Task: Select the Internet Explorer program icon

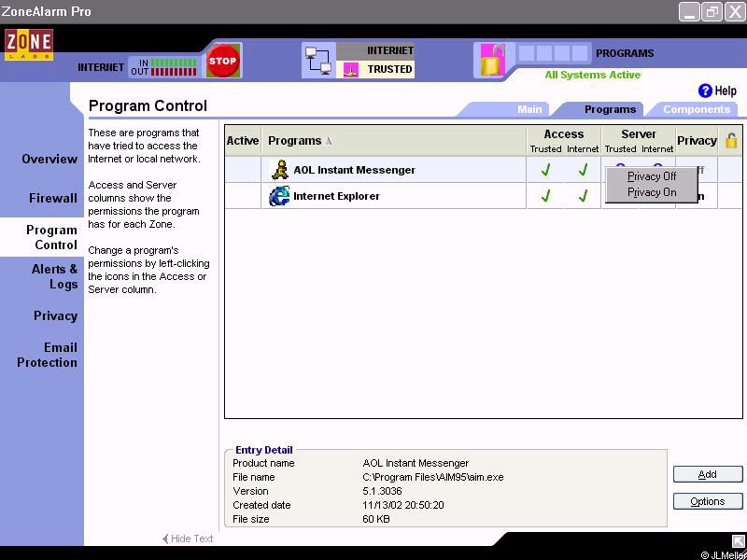Action: tap(279, 196)
